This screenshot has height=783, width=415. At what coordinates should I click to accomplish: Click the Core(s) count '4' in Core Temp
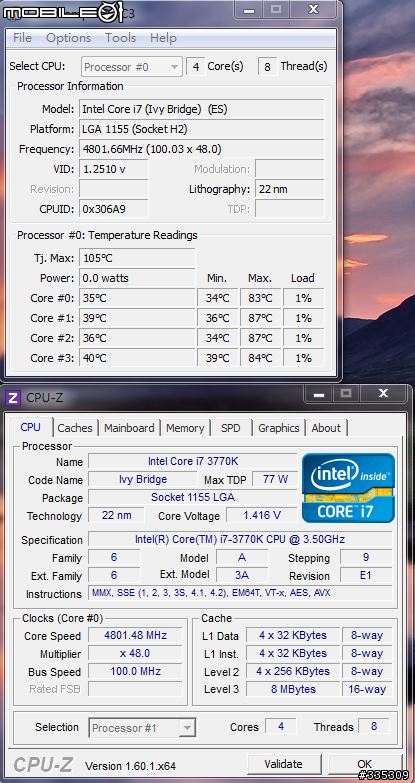tap(195, 67)
